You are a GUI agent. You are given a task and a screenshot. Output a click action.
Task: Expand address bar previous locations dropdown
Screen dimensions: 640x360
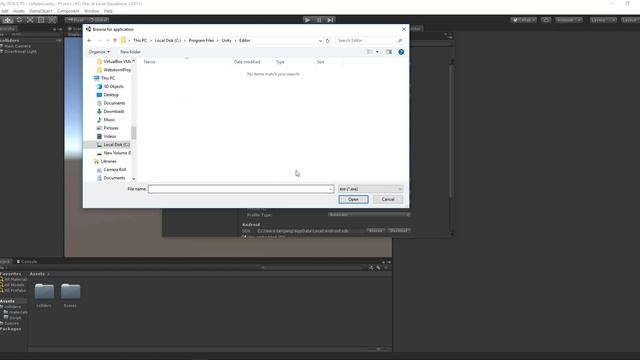point(320,40)
